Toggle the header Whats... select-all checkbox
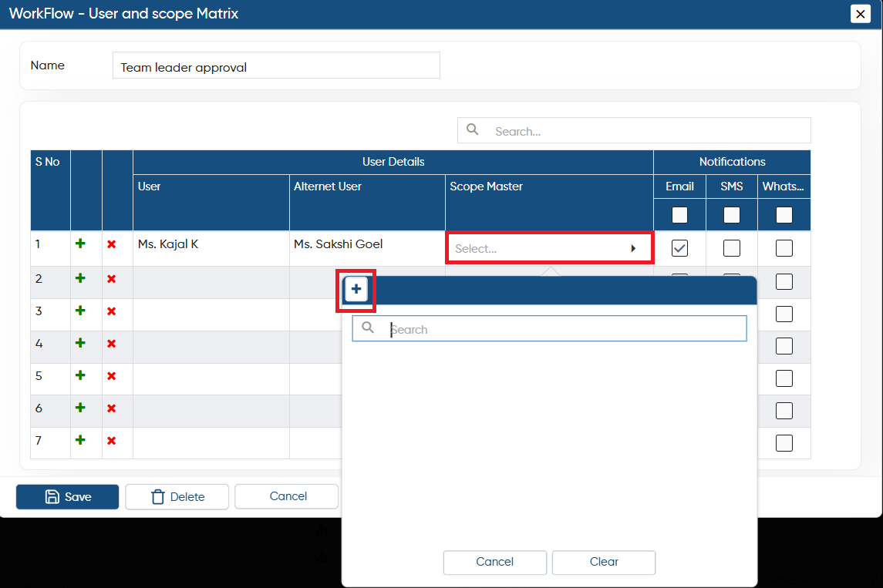883x588 pixels. click(x=784, y=215)
